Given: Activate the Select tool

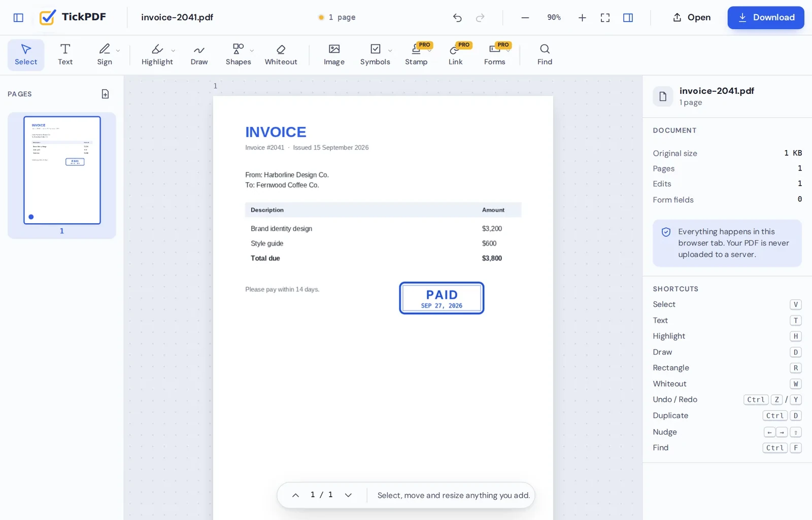Looking at the screenshot, I should click(x=26, y=55).
